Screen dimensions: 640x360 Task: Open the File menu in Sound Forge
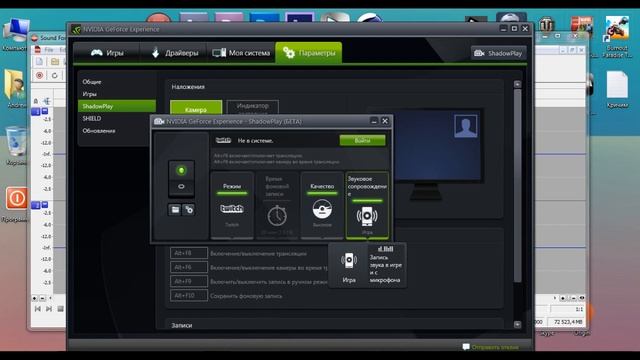coord(49,49)
